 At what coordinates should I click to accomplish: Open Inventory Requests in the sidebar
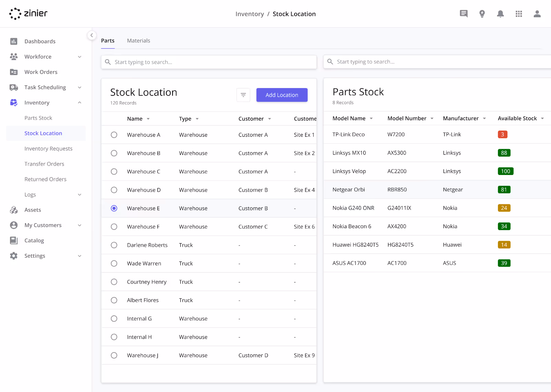click(x=49, y=148)
